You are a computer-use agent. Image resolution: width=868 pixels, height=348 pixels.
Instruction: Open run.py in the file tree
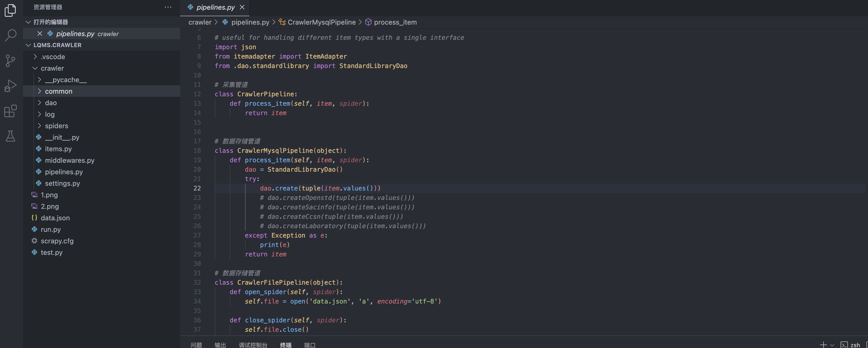[101, 229]
